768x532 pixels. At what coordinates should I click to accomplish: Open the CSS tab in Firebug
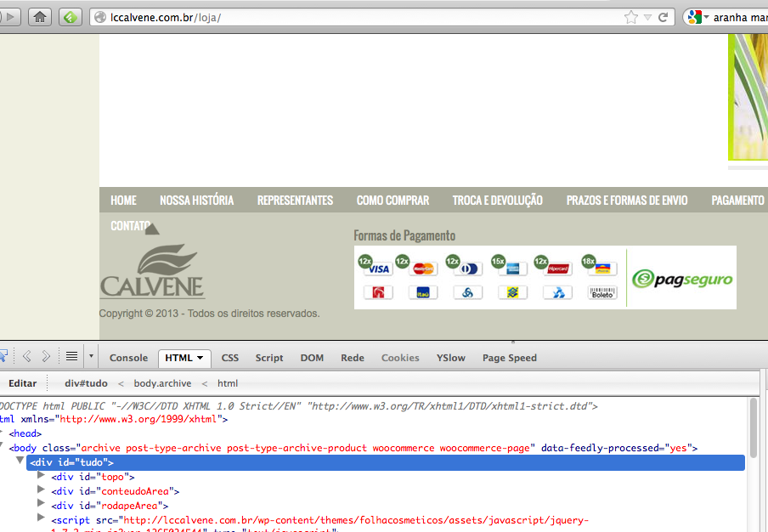(x=229, y=358)
